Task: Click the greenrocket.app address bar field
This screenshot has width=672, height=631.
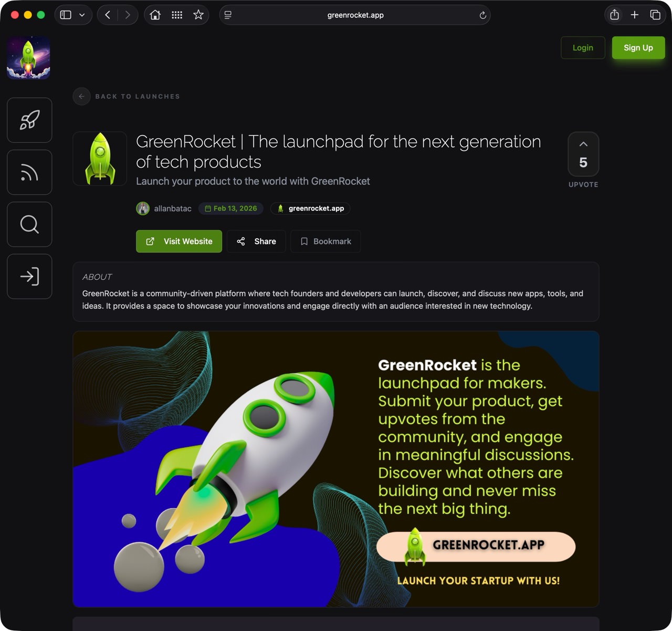Action: click(x=355, y=15)
